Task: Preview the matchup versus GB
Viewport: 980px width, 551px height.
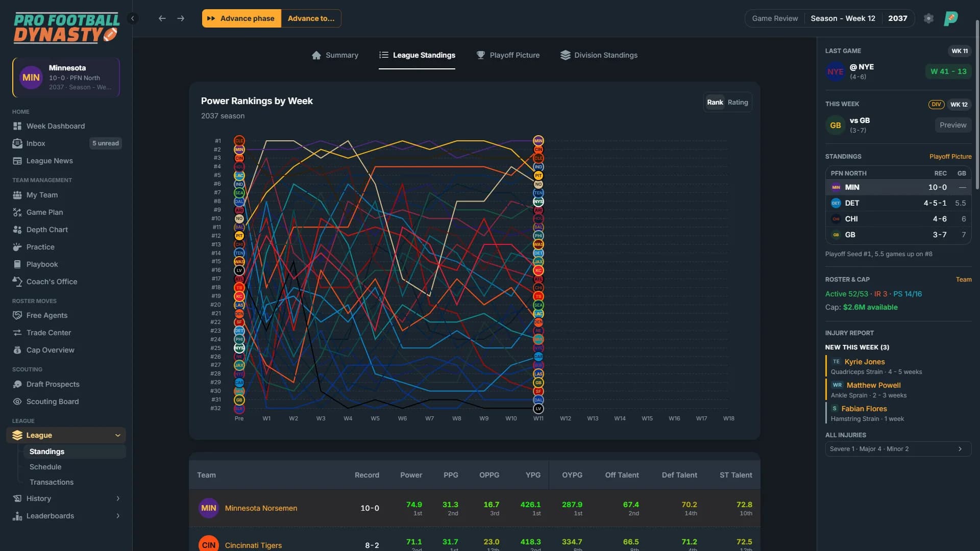Action: (952, 125)
